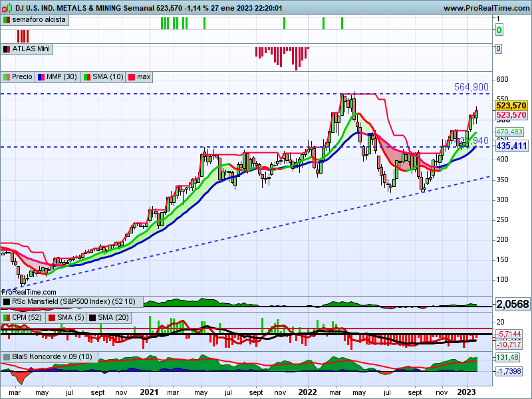Click the -10,717 CPM SMA value tag

click(x=509, y=344)
